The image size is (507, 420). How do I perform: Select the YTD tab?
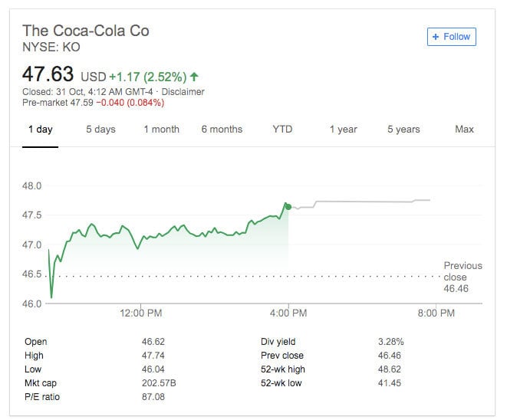(282, 130)
